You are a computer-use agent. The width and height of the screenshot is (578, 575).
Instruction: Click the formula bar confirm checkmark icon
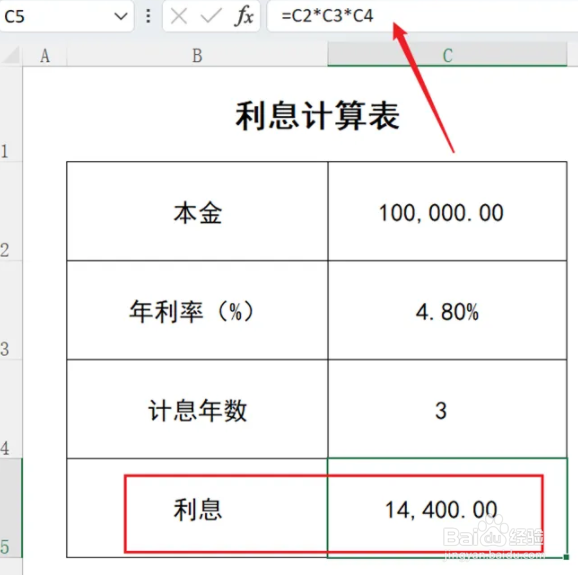click(210, 16)
